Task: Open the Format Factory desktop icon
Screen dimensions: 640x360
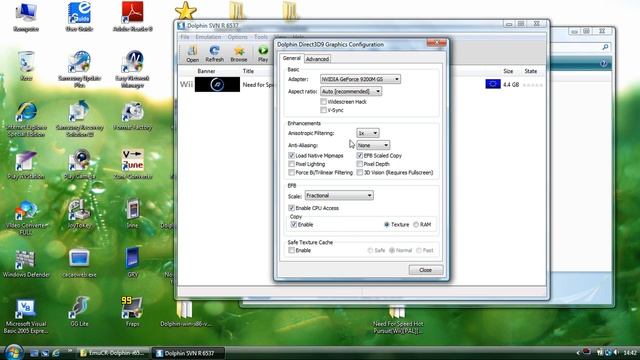Action: [133, 116]
